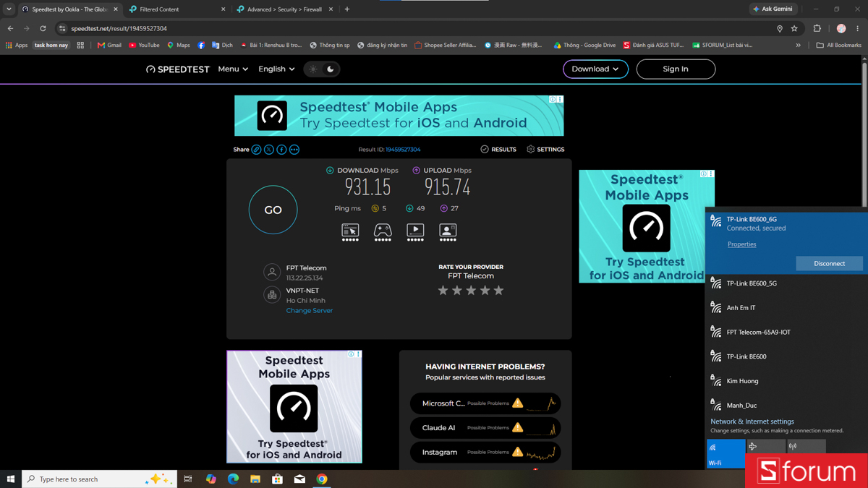Switch to light theme sun icon
This screenshot has width=868, height=488.
(x=313, y=69)
